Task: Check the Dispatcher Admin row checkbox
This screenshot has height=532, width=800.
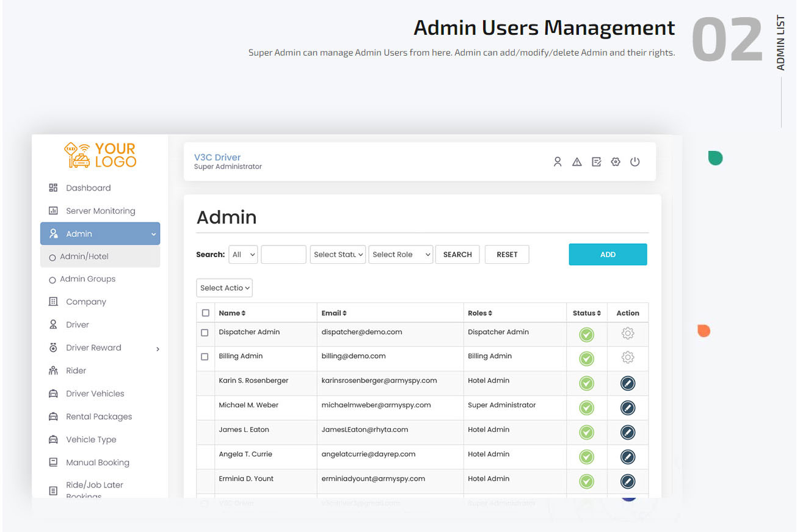Action: click(205, 333)
